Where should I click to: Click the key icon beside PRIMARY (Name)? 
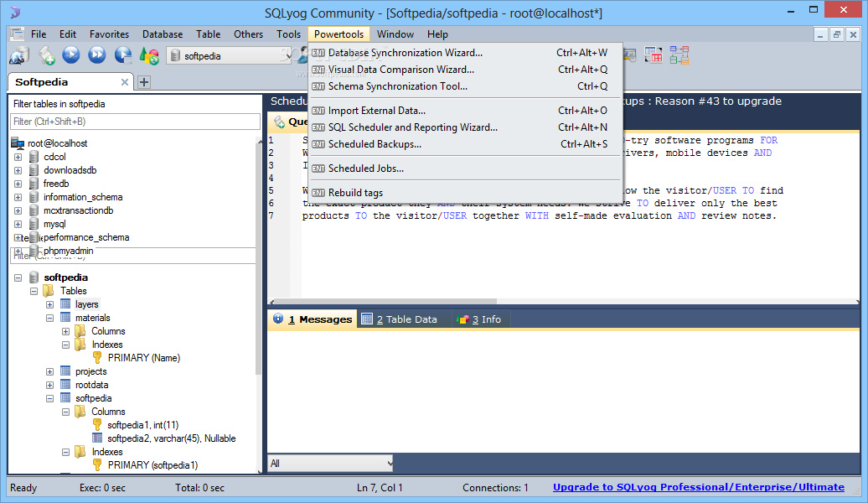[x=97, y=358]
